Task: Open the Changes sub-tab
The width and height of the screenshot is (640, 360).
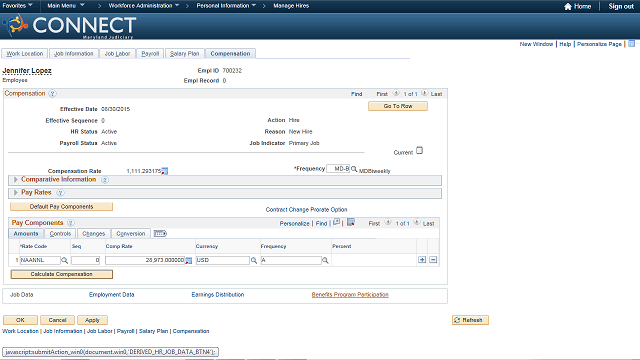Action: coord(93,233)
